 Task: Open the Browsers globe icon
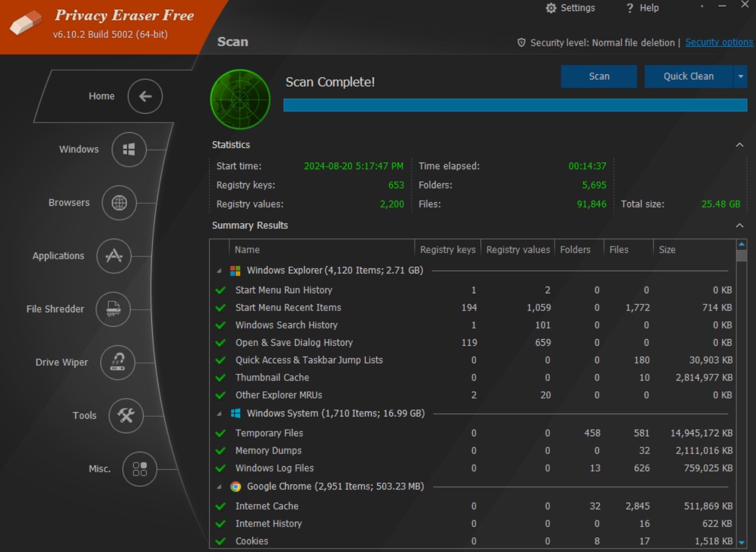point(119,203)
